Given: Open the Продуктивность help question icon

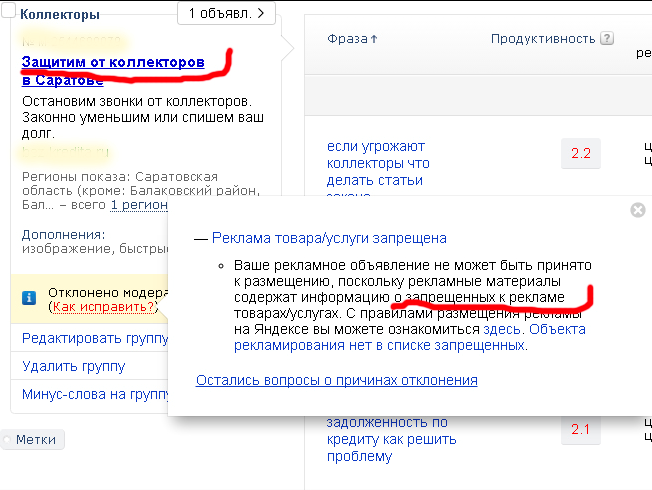Looking at the screenshot, I should click(607, 38).
